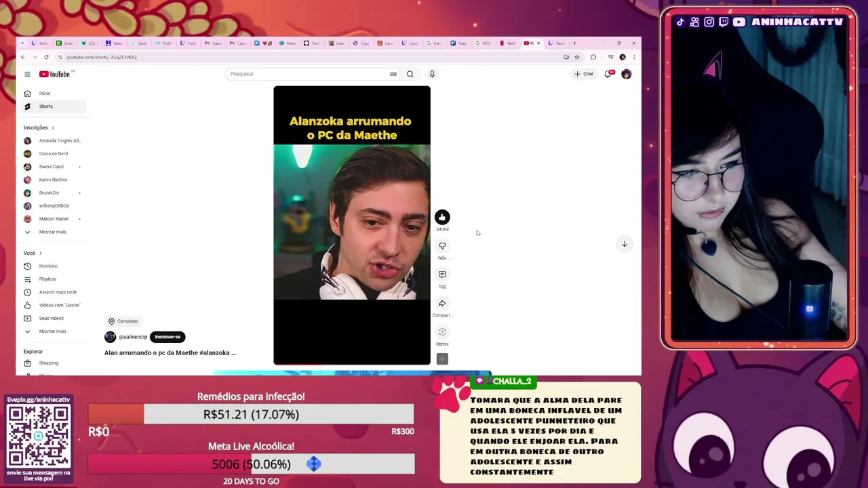Image resolution: width=868 pixels, height=488 pixels.
Task: Pause the playing Short video
Action: click(x=352, y=225)
